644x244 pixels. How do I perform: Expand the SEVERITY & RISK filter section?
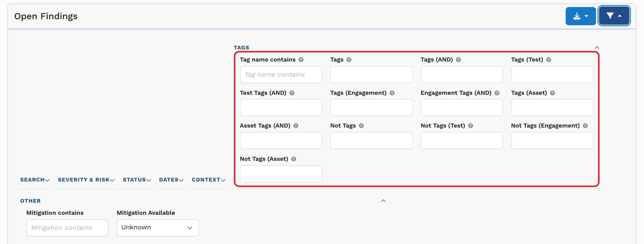coord(86,180)
